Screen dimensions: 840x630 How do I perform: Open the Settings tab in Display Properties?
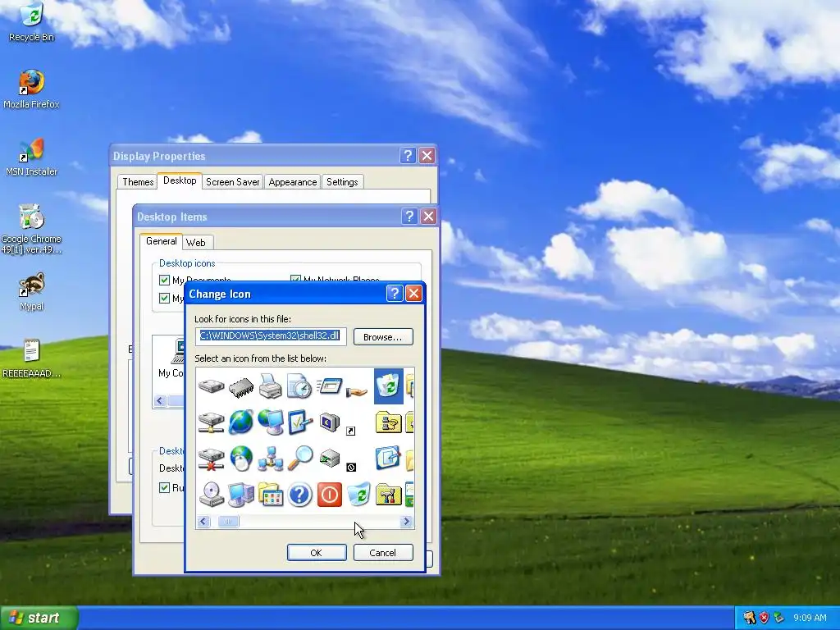coord(342,182)
